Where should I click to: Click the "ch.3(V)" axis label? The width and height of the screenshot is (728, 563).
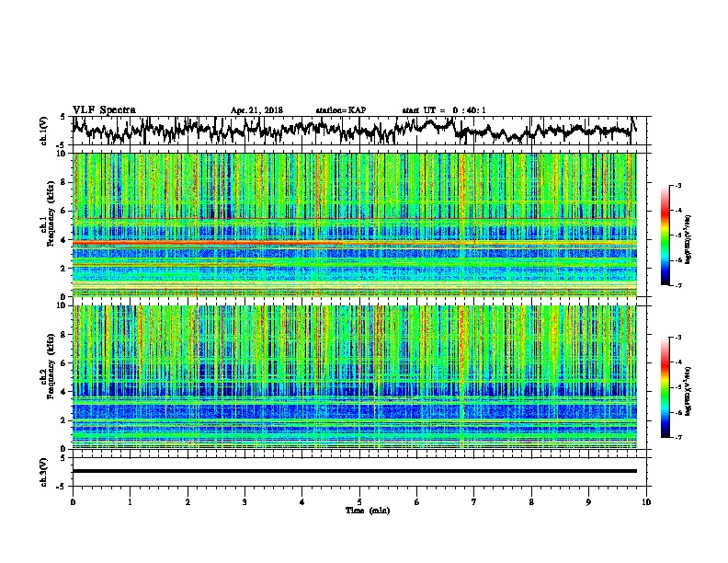point(43,472)
